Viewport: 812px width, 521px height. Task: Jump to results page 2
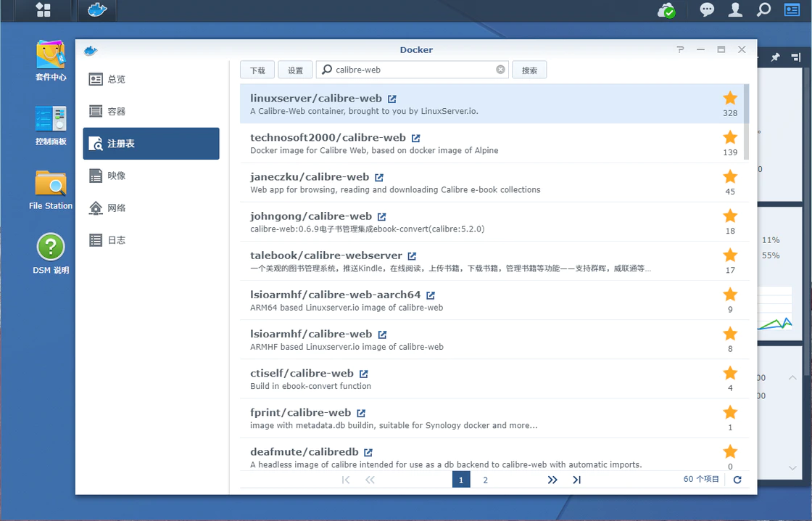coord(486,480)
